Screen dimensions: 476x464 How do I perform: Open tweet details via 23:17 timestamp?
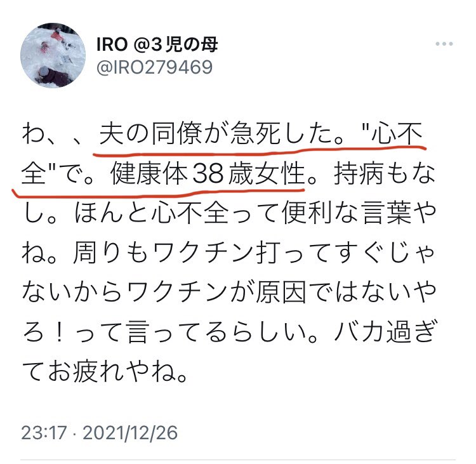tap(44, 432)
